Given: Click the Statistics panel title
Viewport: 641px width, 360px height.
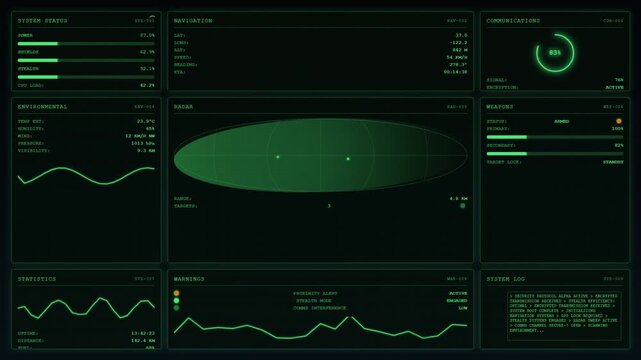Looking at the screenshot, I should (x=37, y=279).
